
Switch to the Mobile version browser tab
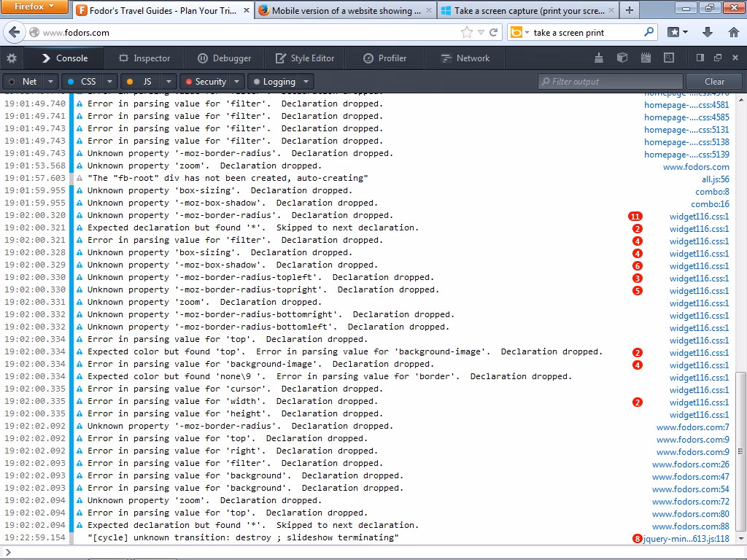pyautogui.click(x=346, y=10)
